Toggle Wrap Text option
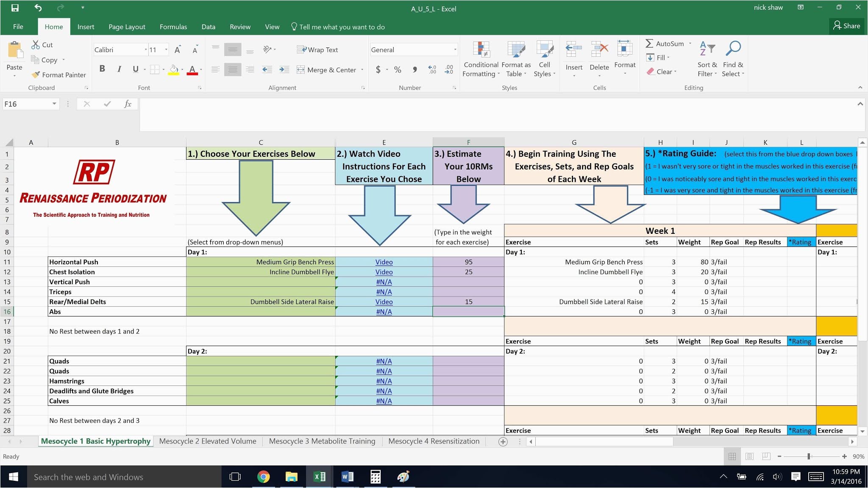 pyautogui.click(x=317, y=50)
